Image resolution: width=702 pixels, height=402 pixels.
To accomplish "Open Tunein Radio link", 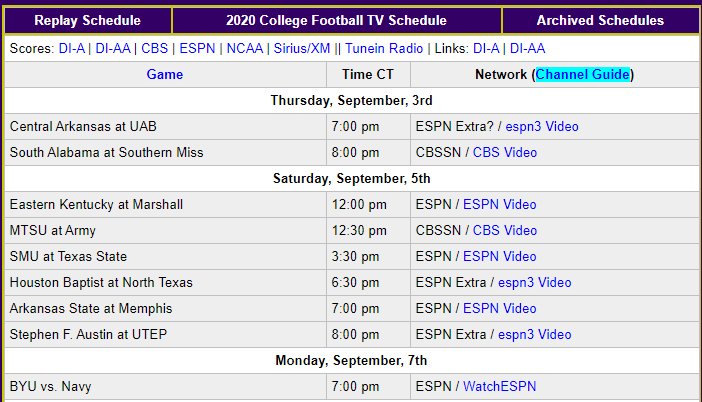I will point(384,48).
